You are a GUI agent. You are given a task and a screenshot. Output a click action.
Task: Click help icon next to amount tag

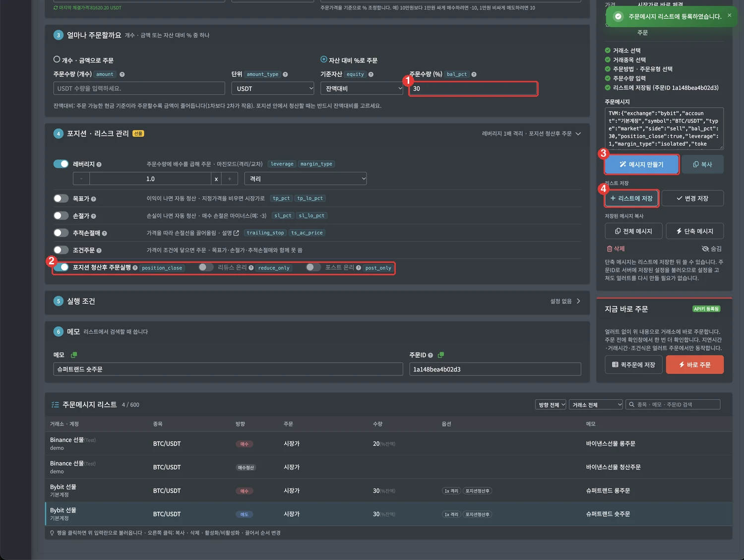click(122, 74)
